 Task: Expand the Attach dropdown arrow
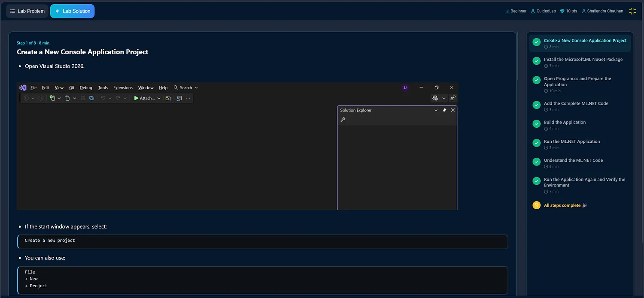pyautogui.click(x=159, y=98)
